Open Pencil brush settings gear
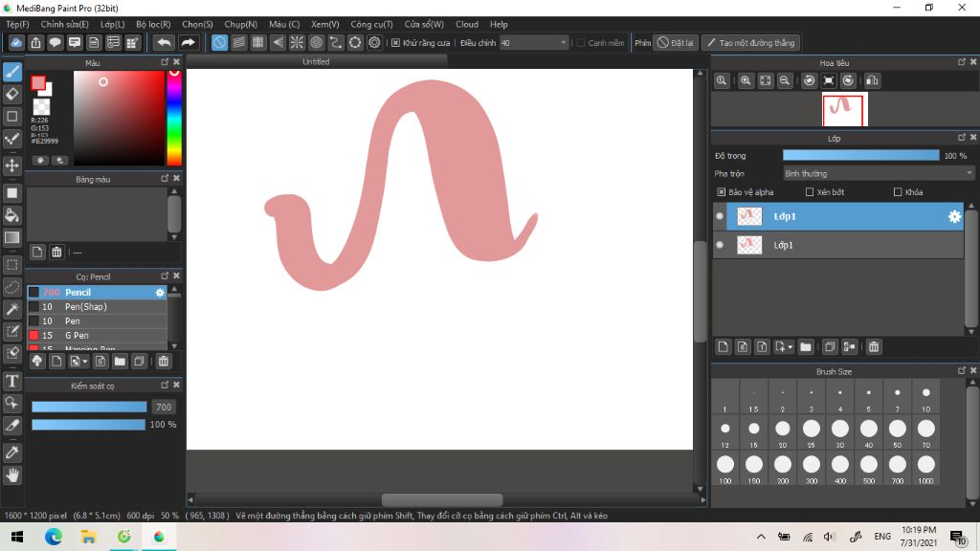Screen dimensions: 980x551 [x=160, y=293]
